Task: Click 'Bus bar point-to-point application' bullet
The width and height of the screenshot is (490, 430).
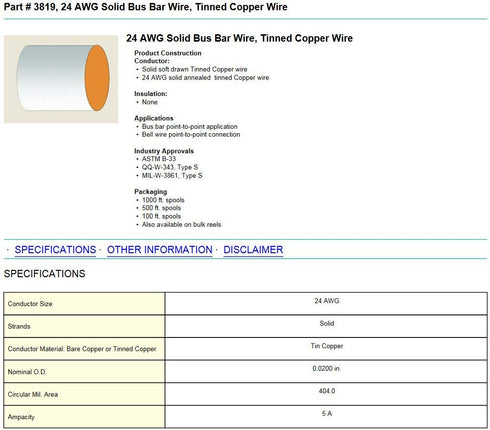Action: 190,127
